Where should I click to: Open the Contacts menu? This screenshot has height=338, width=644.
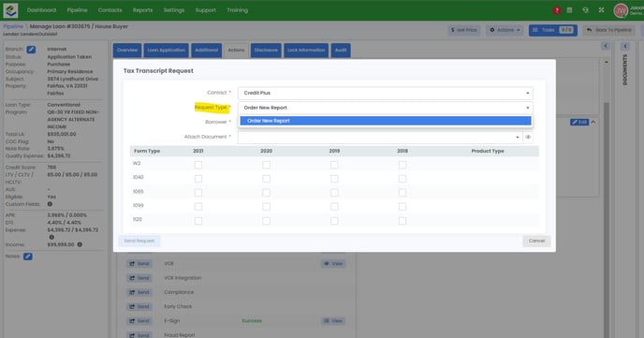pyautogui.click(x=110, y=10)
